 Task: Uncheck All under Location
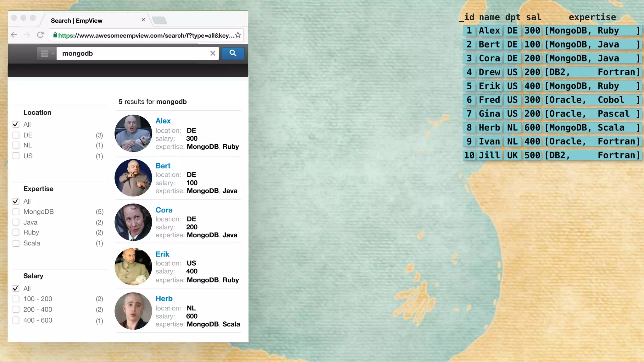16,124
